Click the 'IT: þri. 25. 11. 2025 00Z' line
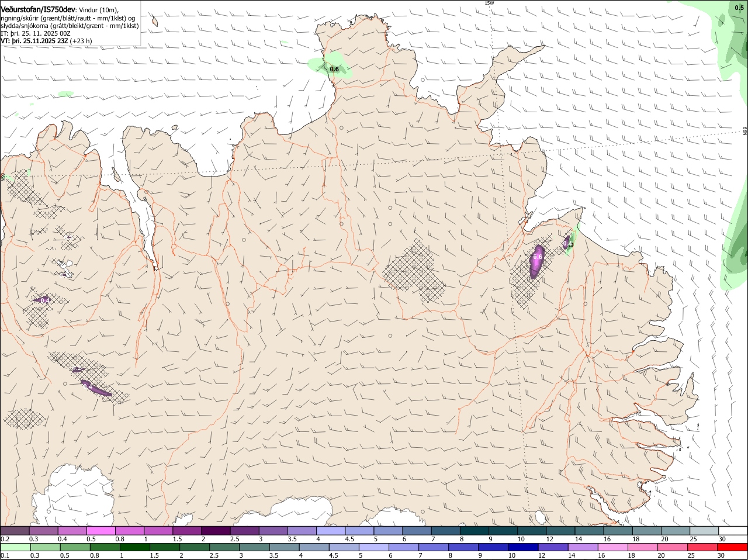 (36, 33)
